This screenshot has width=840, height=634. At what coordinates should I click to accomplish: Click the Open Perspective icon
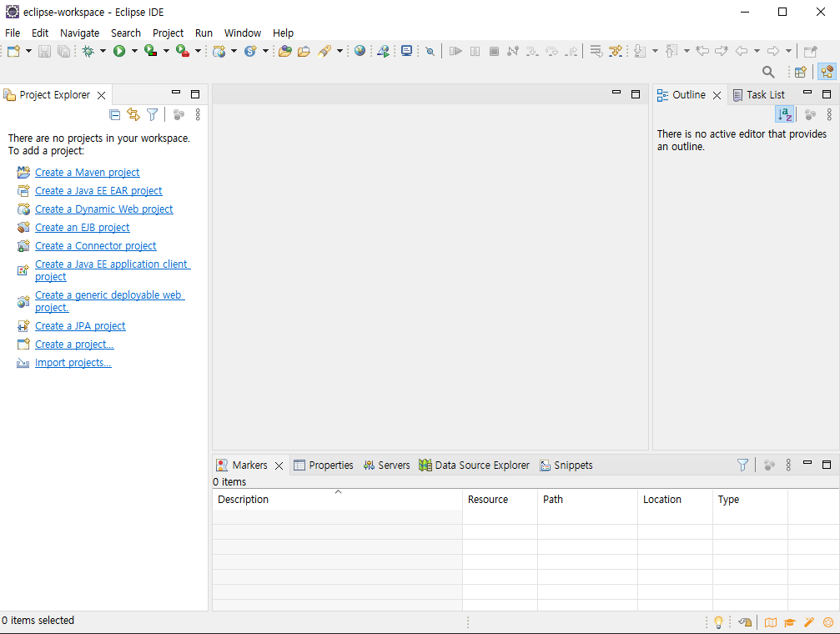click(x=800, y=72)
